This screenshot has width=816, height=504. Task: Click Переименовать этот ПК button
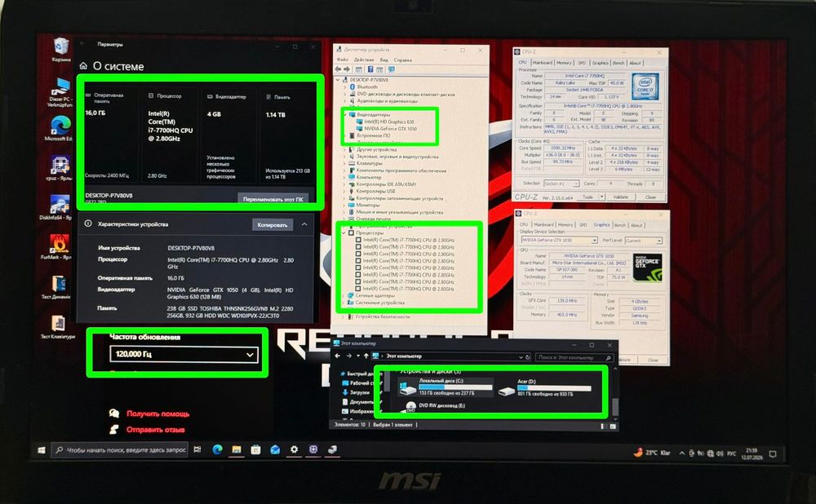[x=273, y=199]
